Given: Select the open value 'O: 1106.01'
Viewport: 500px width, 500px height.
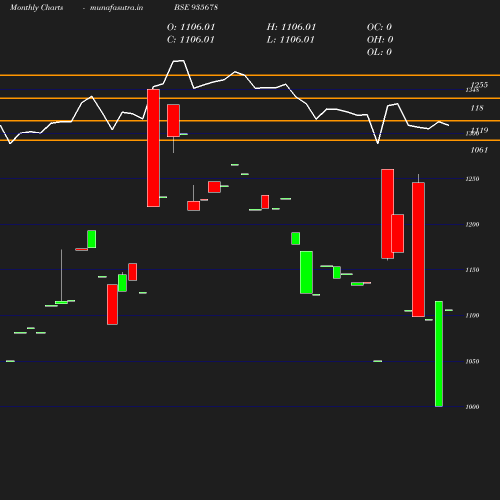Looking at the screenshot, I should pyautogui.click(x=191, y=27).
